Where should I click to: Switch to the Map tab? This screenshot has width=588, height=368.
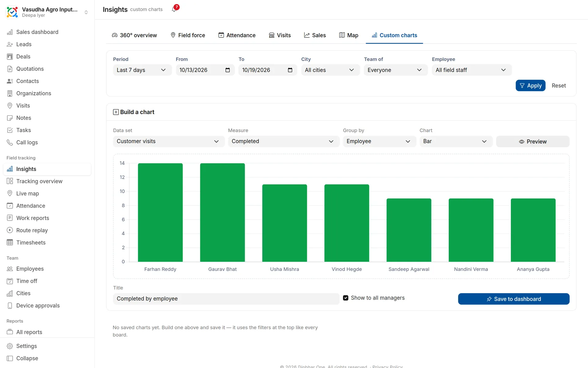click(349, 35)
